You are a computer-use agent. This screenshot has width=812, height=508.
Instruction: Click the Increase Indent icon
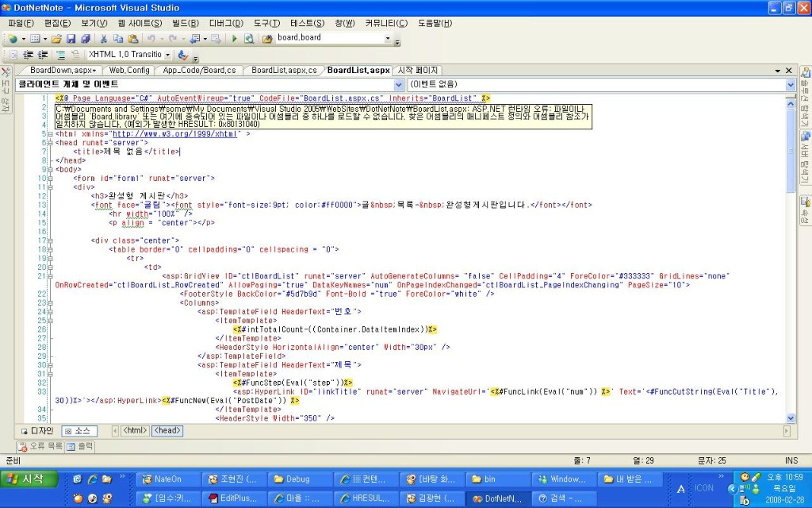[42, 55]
